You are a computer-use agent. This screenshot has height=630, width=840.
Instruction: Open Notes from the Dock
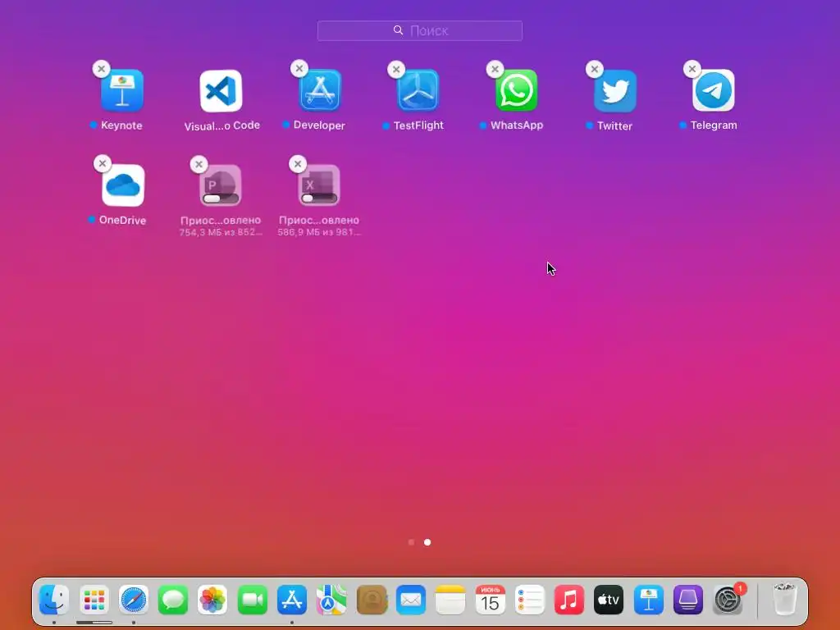pos(450,600)
